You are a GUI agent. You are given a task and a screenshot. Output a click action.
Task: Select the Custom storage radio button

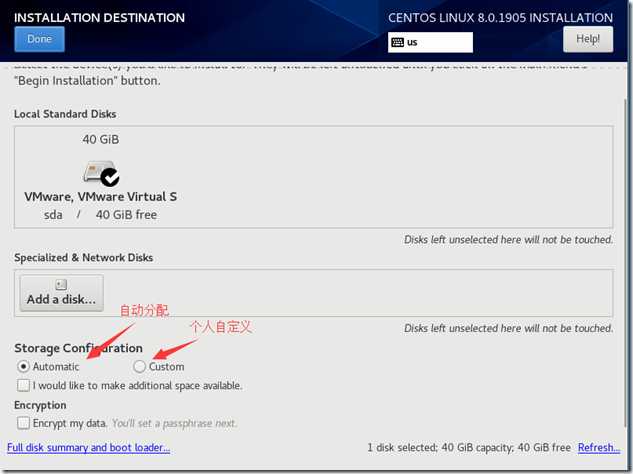click(139, 367)
